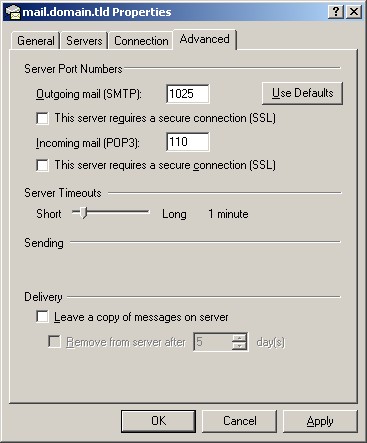Click the Outgoing mail SMTP port field
Image resolution: width=367 pixels, height=443 pixels.
coord(188,94)
